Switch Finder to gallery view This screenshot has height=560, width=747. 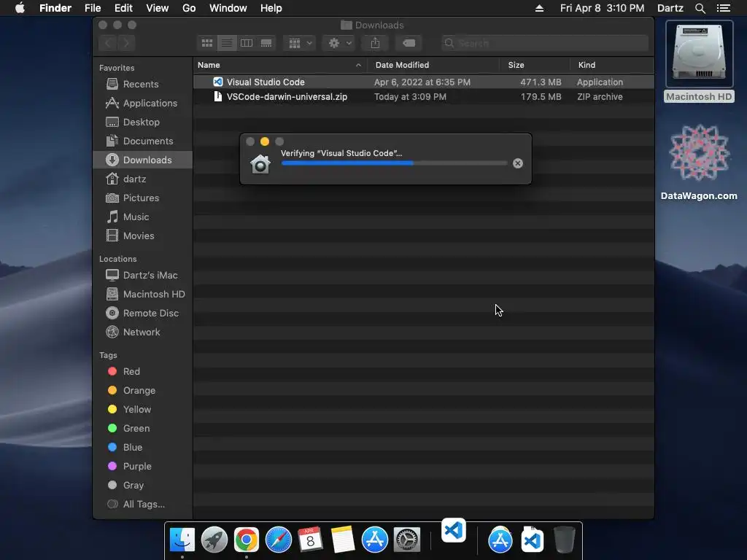pyautogui.click(x=266, y=43)
